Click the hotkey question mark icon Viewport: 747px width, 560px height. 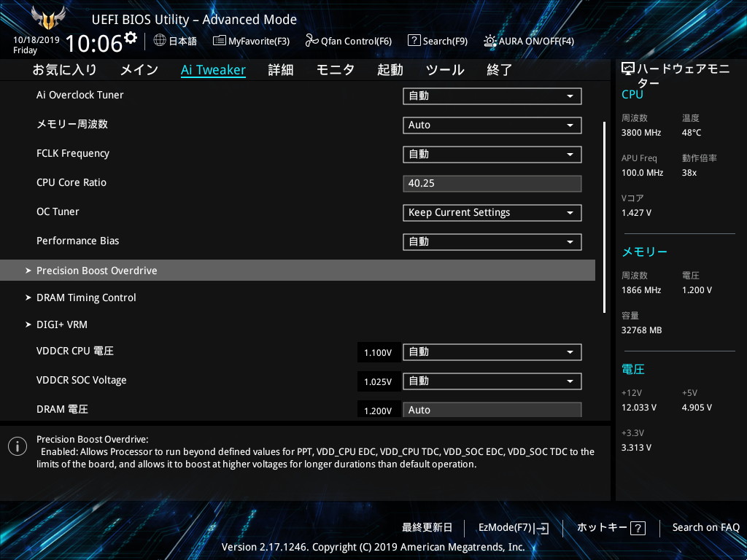pyautogui.click(x=638, y=528)
